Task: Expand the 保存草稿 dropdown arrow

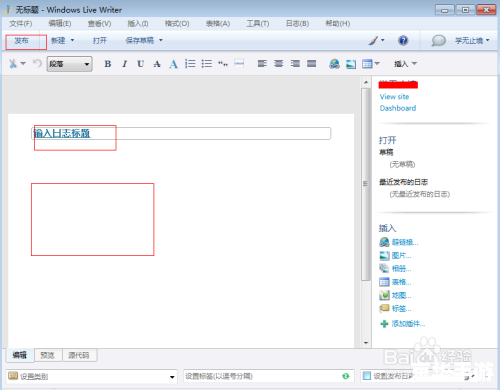Action: click(x=161, y=40)
